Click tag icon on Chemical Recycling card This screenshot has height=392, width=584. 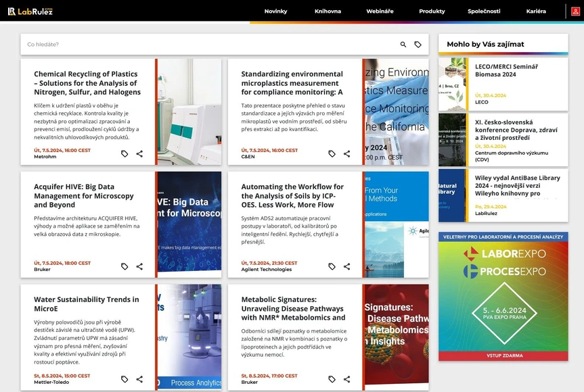pos(125,153)
